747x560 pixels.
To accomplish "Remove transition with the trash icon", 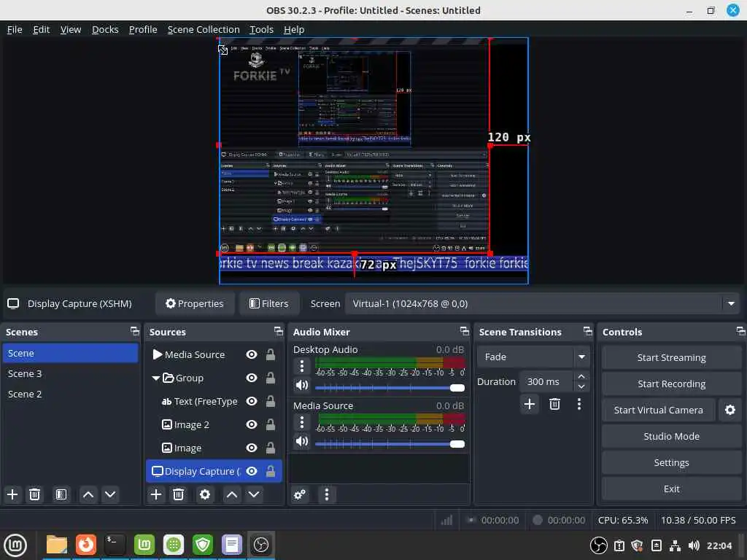I will (554, 404).
